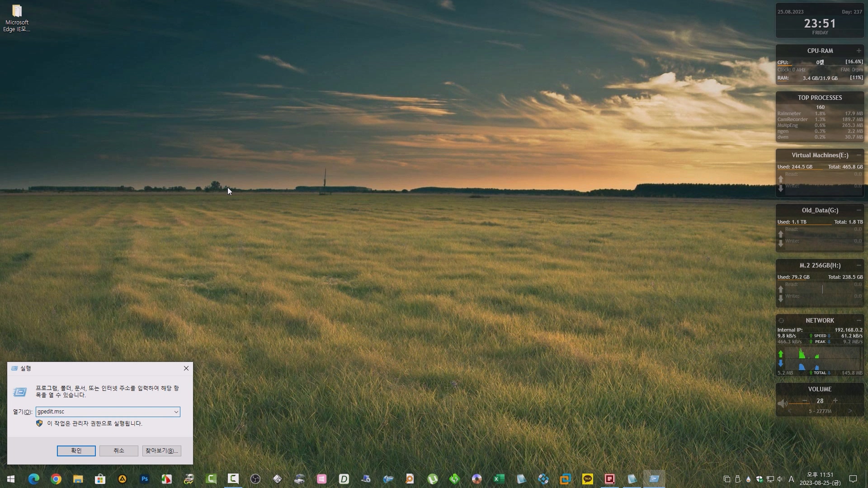The height and width of the screenshot is (488, 868).
Task: Decrease volume with the minus button
Action: click(805, 400)
